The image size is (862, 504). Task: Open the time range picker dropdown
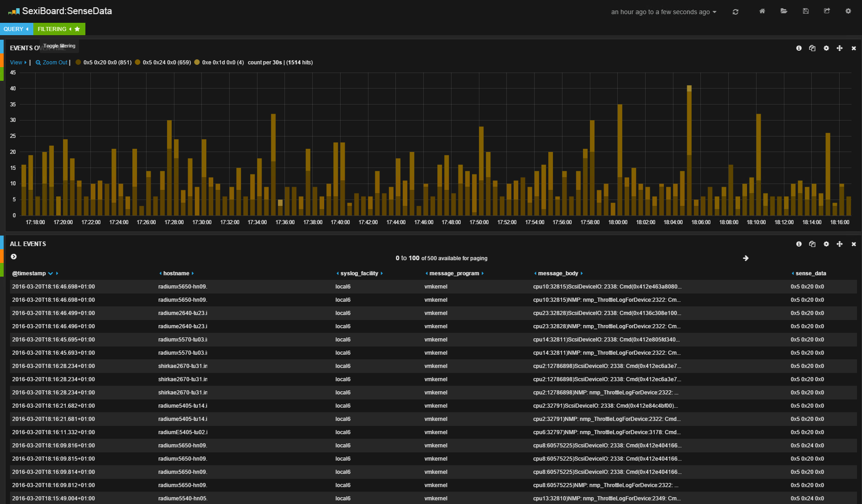tap(663, 12)
